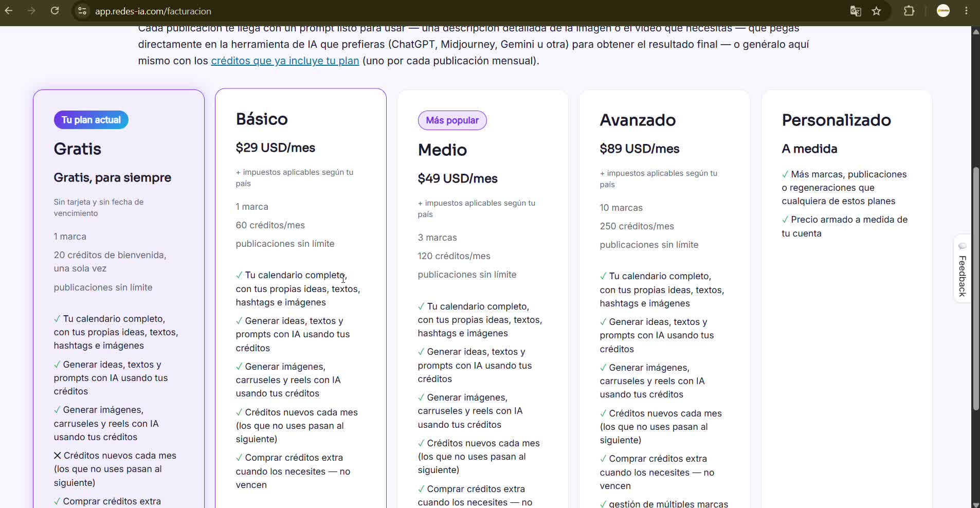980x508 pixels.
Task: Open site information icon in address bar
Action: [82, 11]
